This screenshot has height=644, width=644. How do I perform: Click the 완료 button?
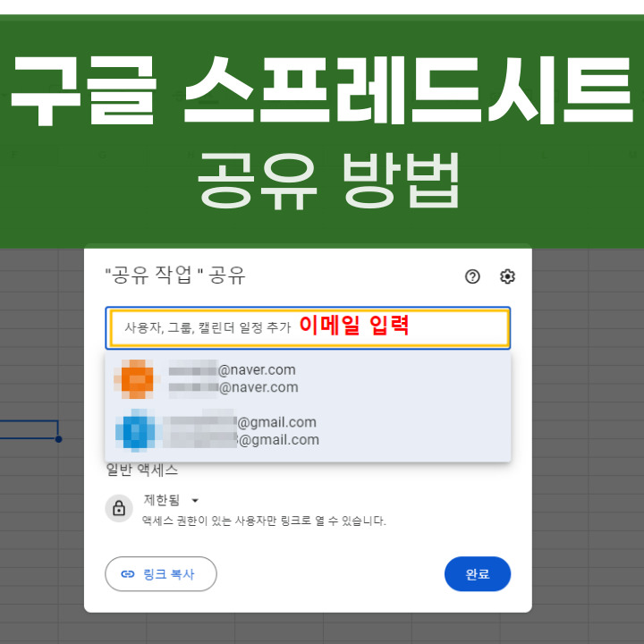(x=478, y=573)
